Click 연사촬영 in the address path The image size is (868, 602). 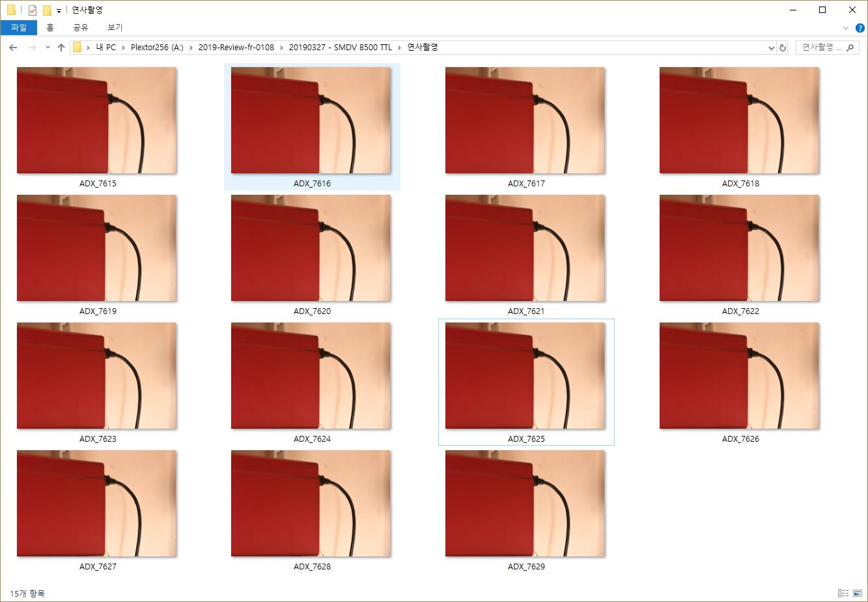coord(423,48)
